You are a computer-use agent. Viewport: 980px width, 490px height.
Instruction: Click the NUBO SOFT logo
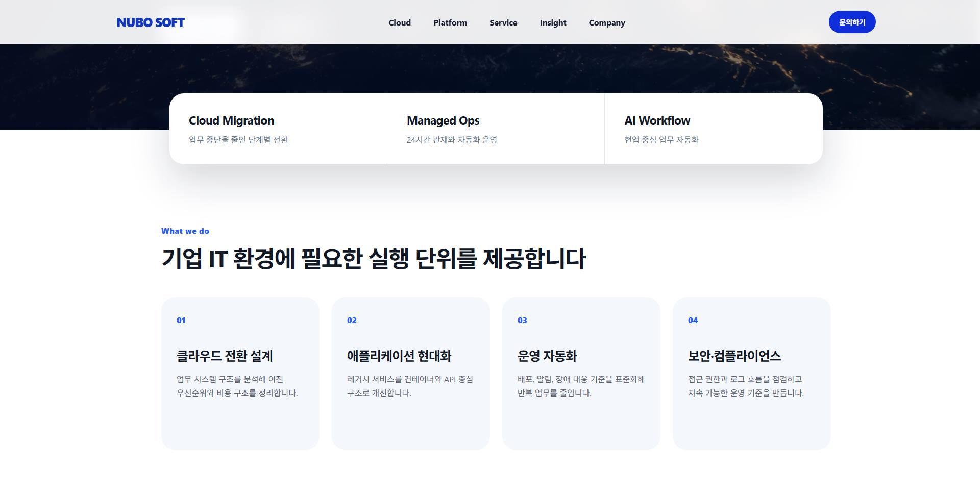click(151, 22)
